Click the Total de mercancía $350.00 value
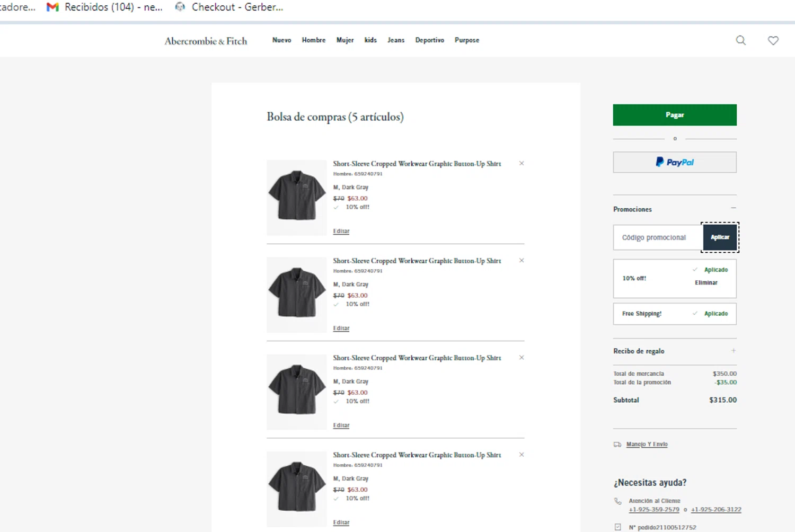 [x=725, y=374]
